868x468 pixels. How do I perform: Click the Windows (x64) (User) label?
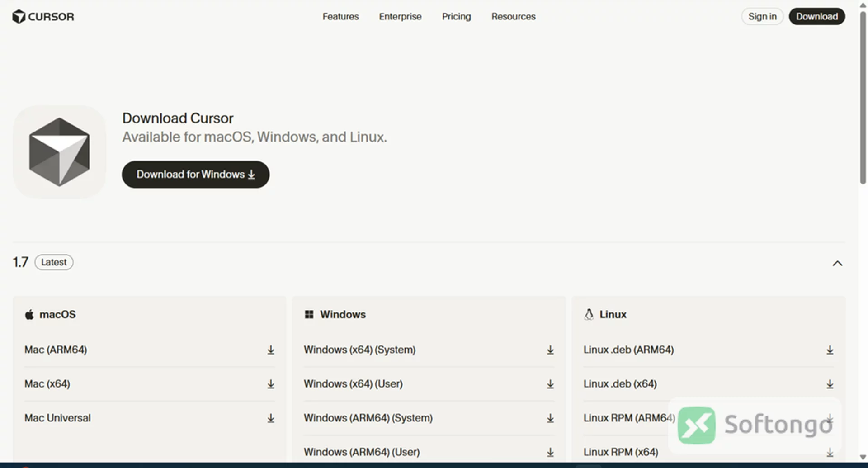pos(353,384)
